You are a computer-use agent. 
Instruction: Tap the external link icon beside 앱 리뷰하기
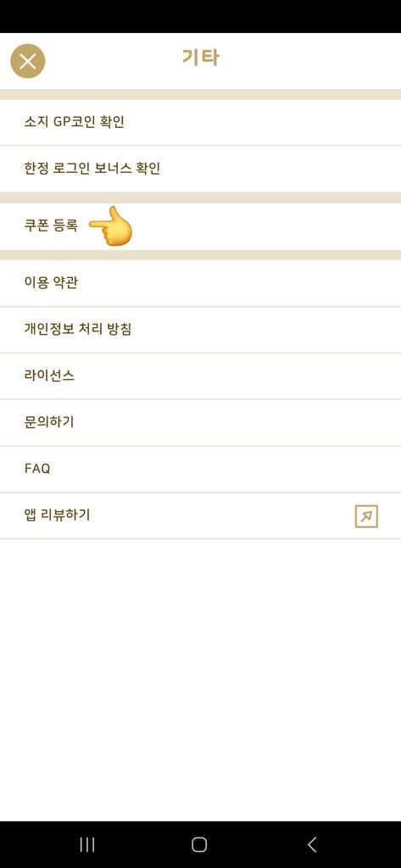point(366,516)
